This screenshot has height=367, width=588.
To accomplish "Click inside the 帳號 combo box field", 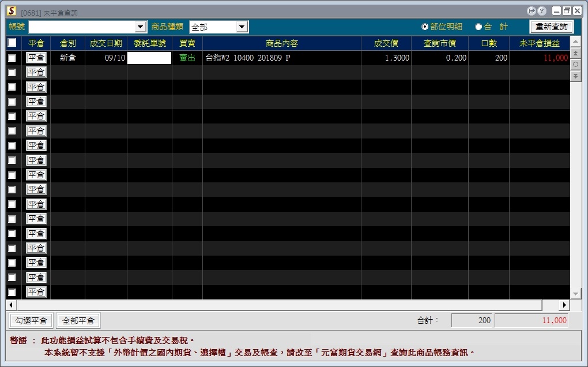I will (x=82, y=27).
